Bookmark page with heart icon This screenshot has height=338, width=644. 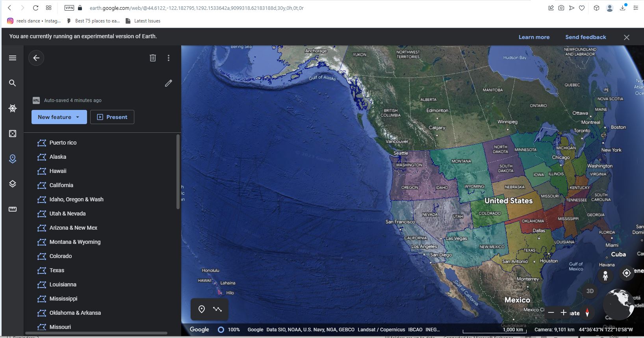point(582,8)
